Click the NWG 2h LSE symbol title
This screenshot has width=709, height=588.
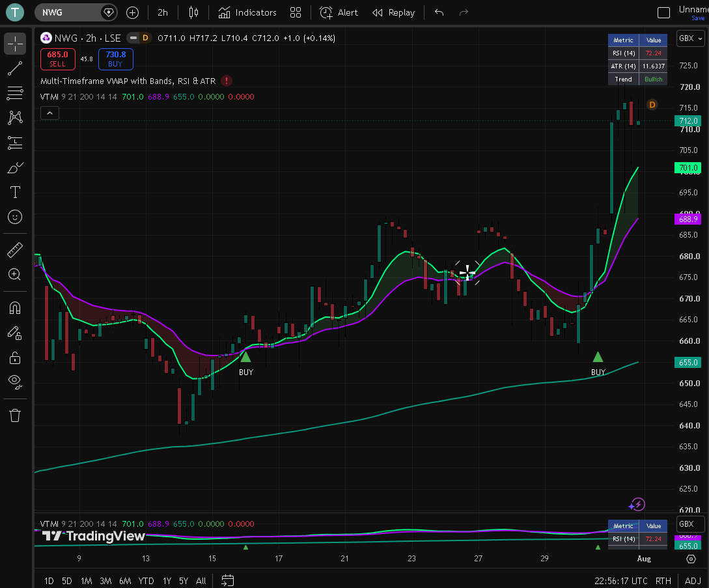click(87, 38)
